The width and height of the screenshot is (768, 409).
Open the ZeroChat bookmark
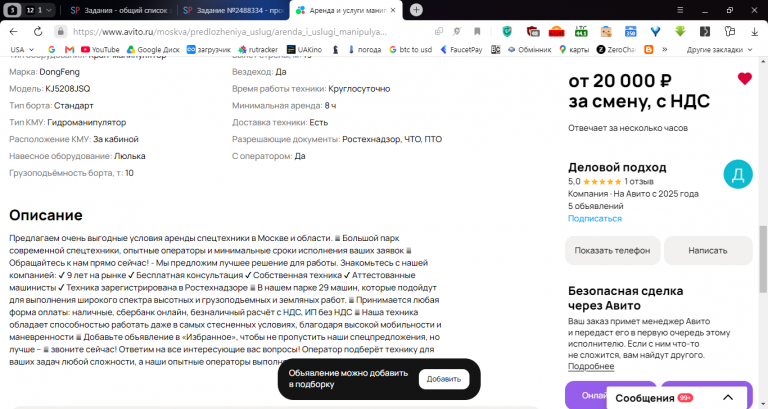coord(616,49)
